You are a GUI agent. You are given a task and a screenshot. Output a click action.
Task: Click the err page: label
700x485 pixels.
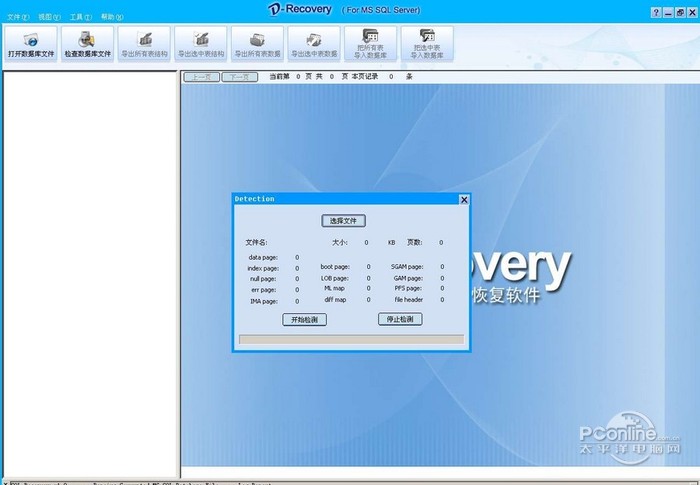click(263, 290)
